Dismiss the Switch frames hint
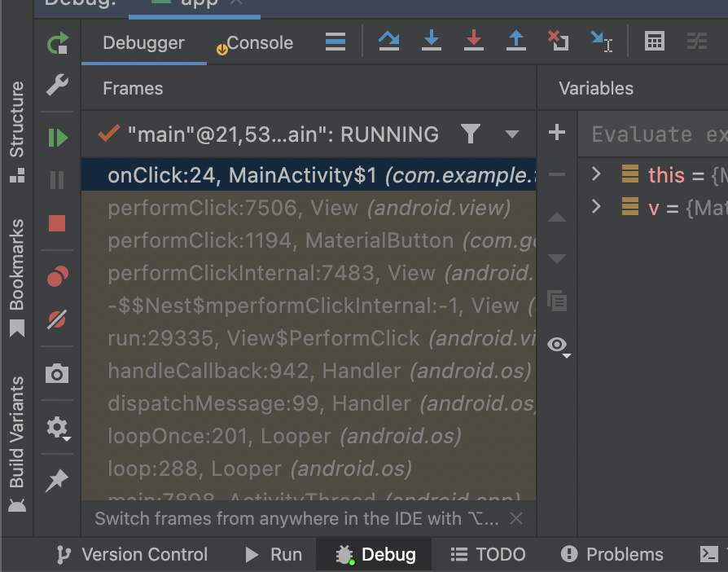The width and height of the screenshot is (728, 572). 516,518
